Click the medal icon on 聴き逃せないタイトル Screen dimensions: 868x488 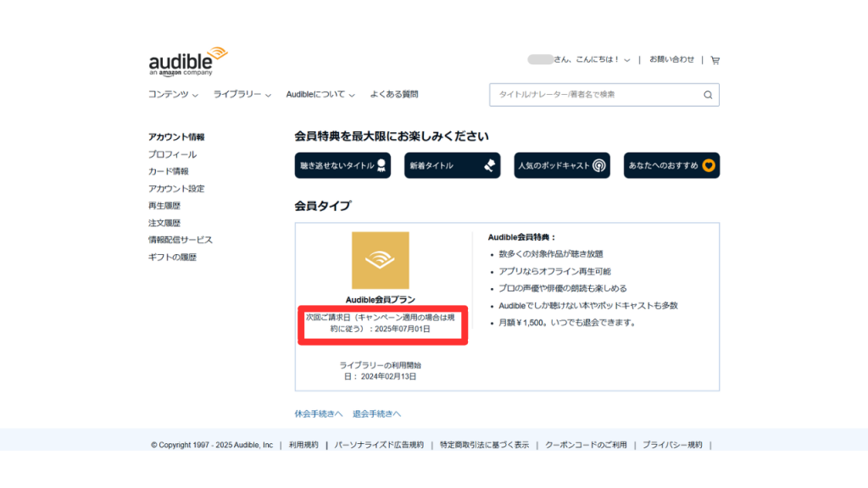(381, 165)
